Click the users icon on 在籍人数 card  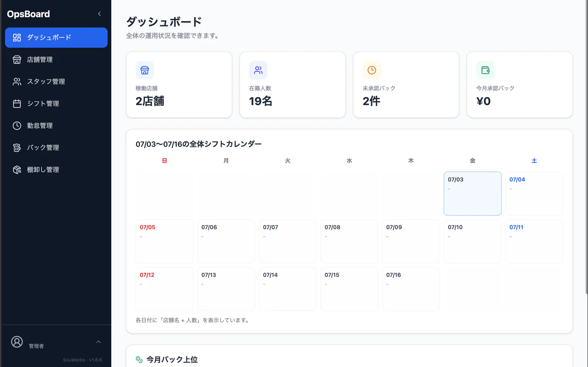[258, 70]
